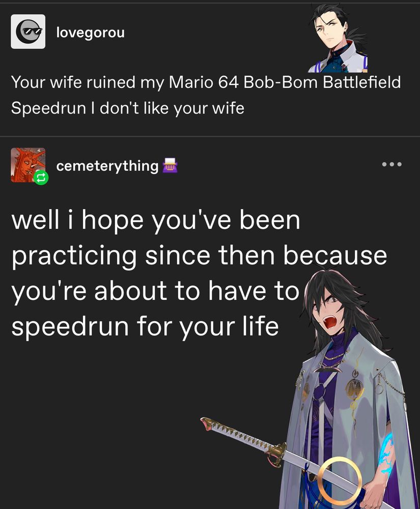The image size is (420, 509).
Task: Click the katana blade tip
Action: pyautogui.click(x=206, y=423)
